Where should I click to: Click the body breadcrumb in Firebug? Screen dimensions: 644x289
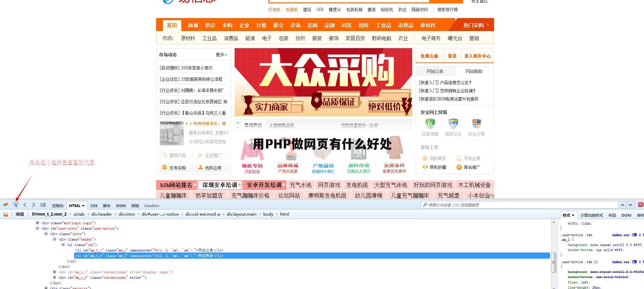[x=268, y=214]
